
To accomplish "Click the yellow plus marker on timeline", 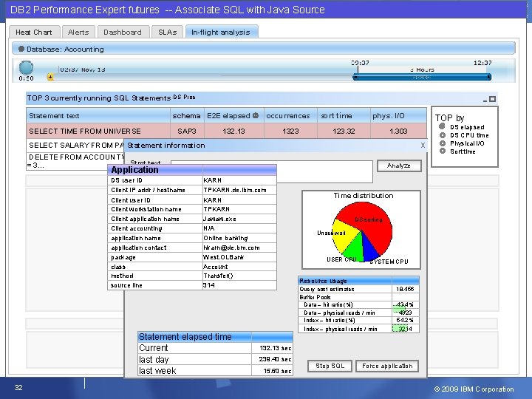I will (50, 77).
